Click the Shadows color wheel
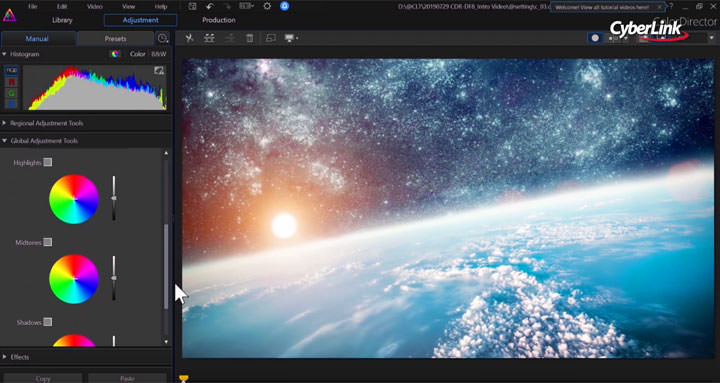This screenshot has height=383, width=720. 74,340
